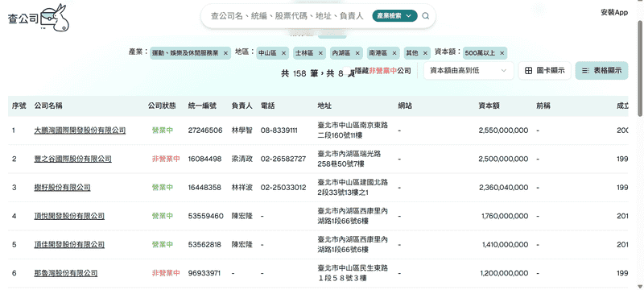Click unified number 16448358

[x=205, y=188]
